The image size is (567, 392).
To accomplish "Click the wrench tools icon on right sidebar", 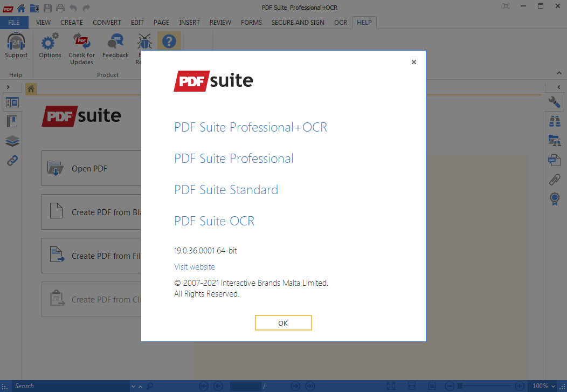I will 555,101.
